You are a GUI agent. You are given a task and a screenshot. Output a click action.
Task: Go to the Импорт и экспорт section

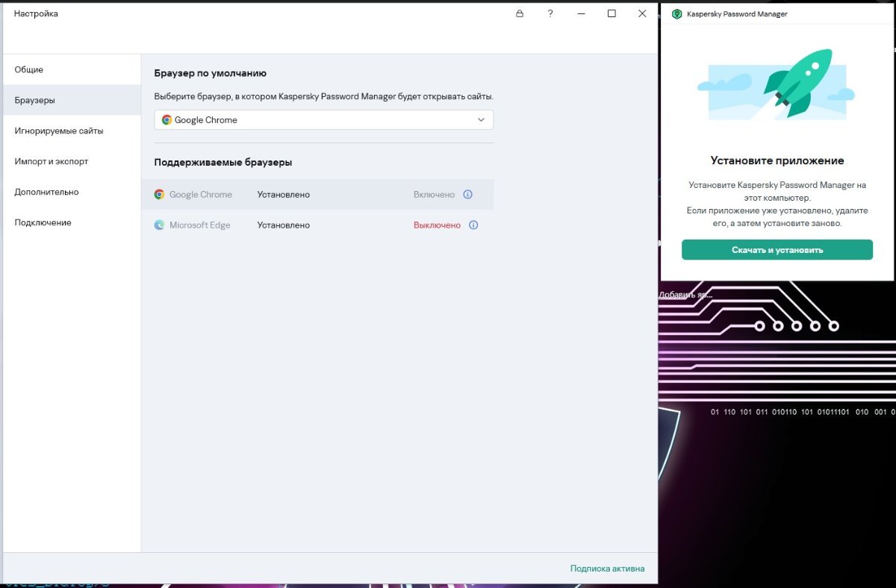tap(72, 161)
